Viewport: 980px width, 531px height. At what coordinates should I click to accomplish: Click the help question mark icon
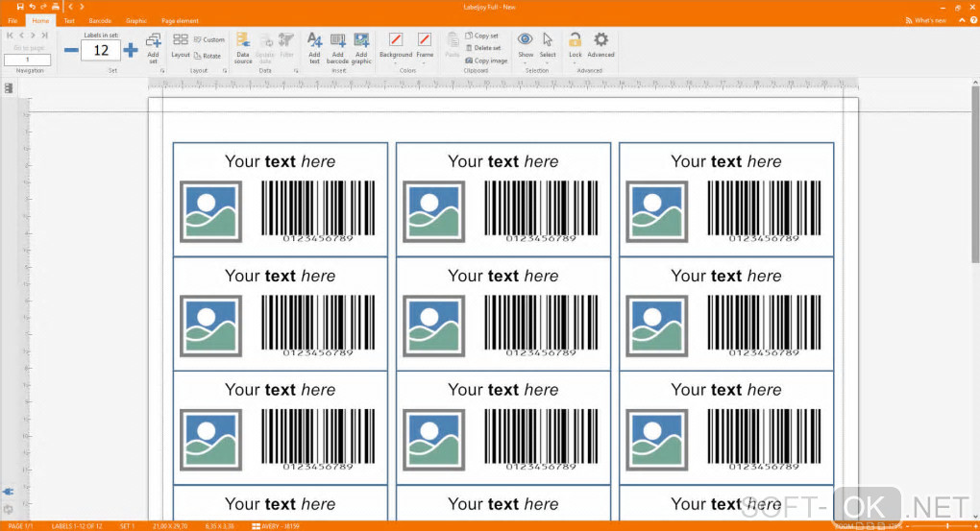[x=973, y=20]
